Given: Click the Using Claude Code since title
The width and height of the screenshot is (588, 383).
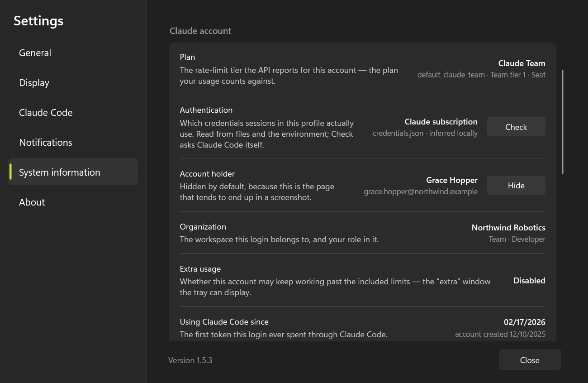Looking at the screenshot, I should [x=224, y=322].
